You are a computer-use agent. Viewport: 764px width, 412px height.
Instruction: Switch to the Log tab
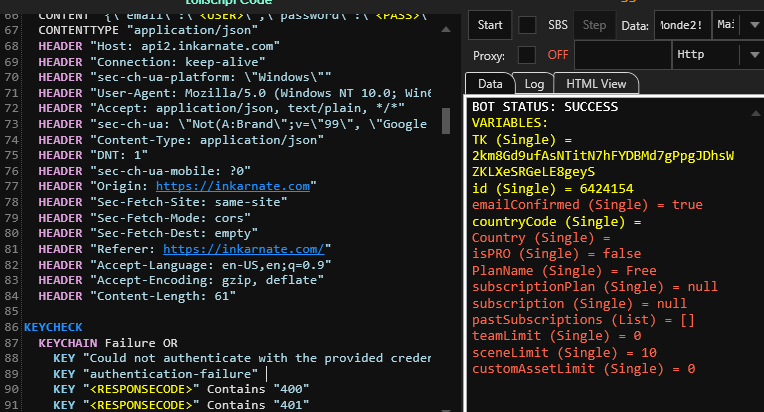pyautogui.click(x=534, y=84)
